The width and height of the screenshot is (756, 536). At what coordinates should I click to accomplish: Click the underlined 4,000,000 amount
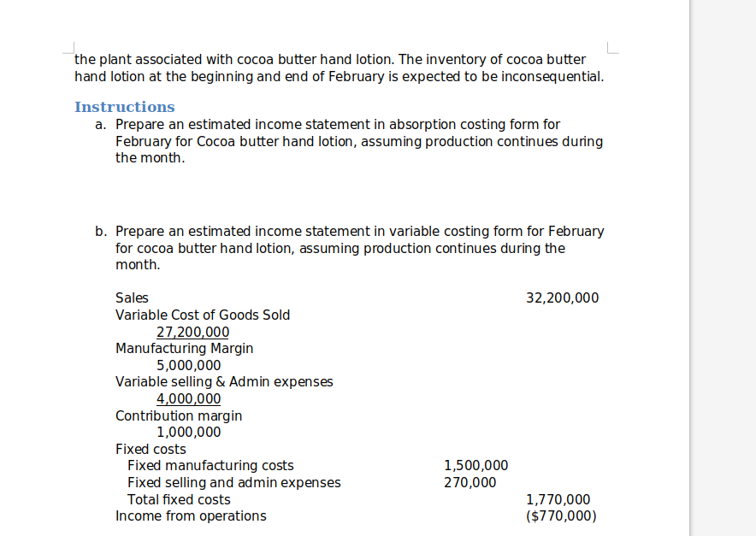[x=188, y=398]
